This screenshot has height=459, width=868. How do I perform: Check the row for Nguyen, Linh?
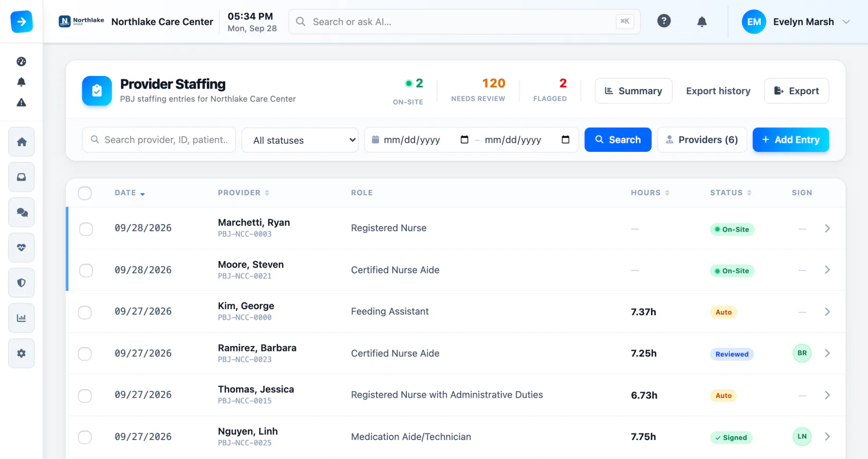tap(85, 437)
